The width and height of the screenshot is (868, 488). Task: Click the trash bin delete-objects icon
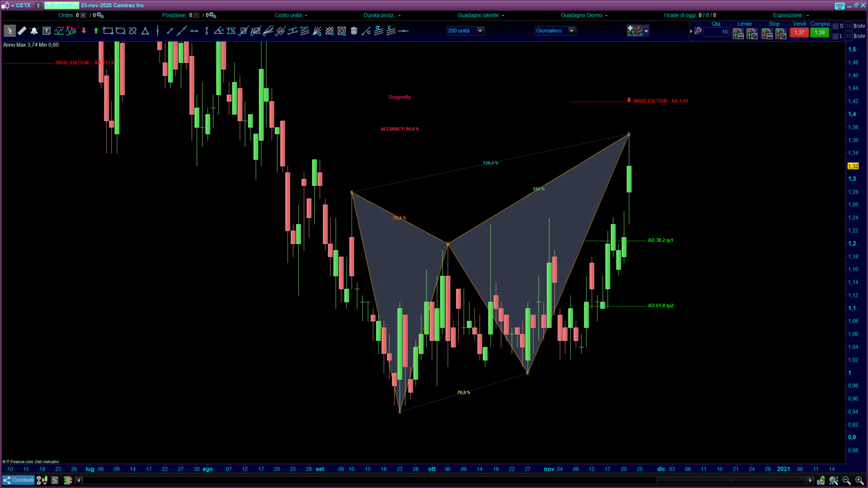point(354,31)
